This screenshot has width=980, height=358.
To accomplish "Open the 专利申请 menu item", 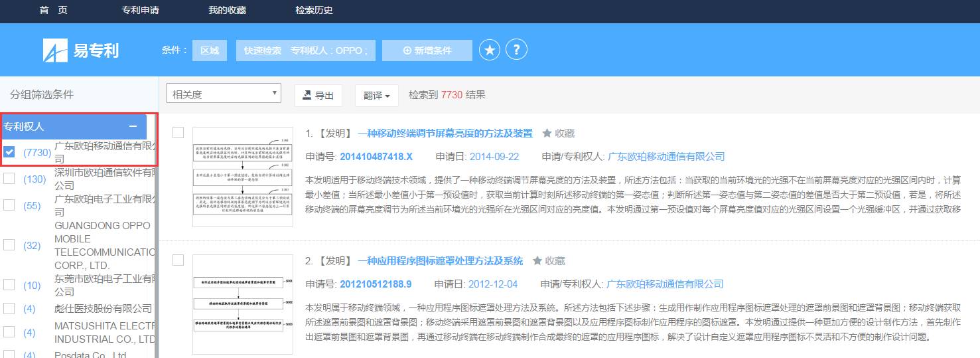I will [140, 11].
